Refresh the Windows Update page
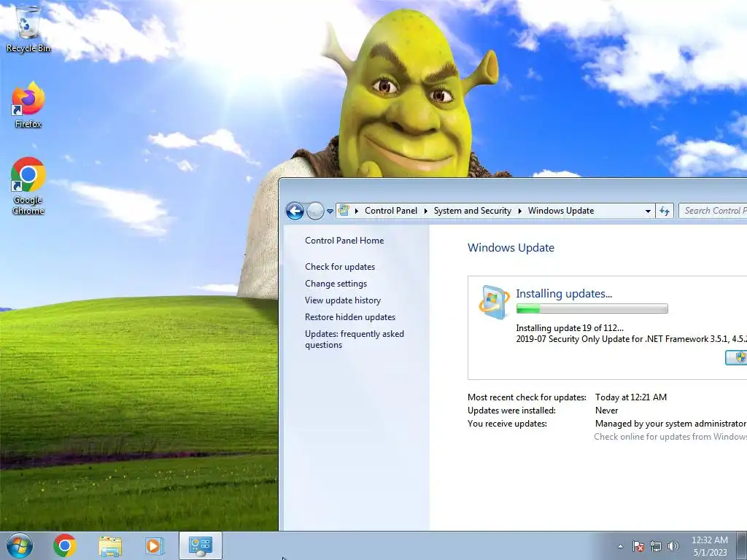 click(x=665, y=211)
